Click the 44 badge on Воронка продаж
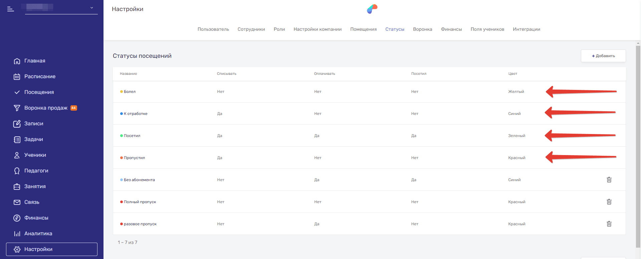Screen dimensions: 644x259 click(74, 108)
